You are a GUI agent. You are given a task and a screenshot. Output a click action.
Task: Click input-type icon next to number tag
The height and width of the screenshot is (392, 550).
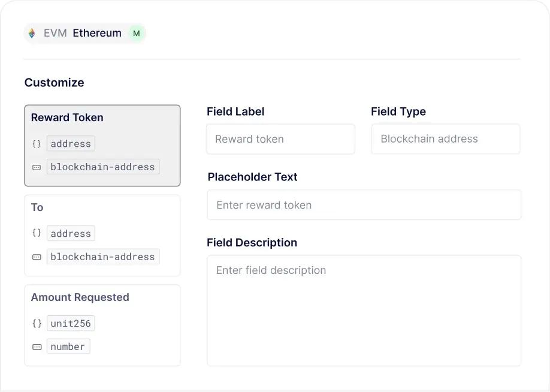(x=37, y=347)
